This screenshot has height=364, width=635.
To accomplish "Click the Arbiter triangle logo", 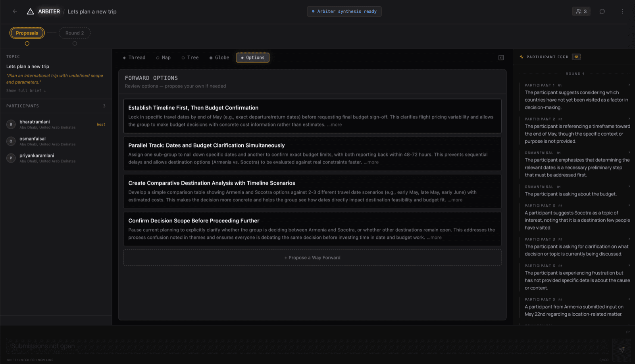I will [x=30, y=11].
